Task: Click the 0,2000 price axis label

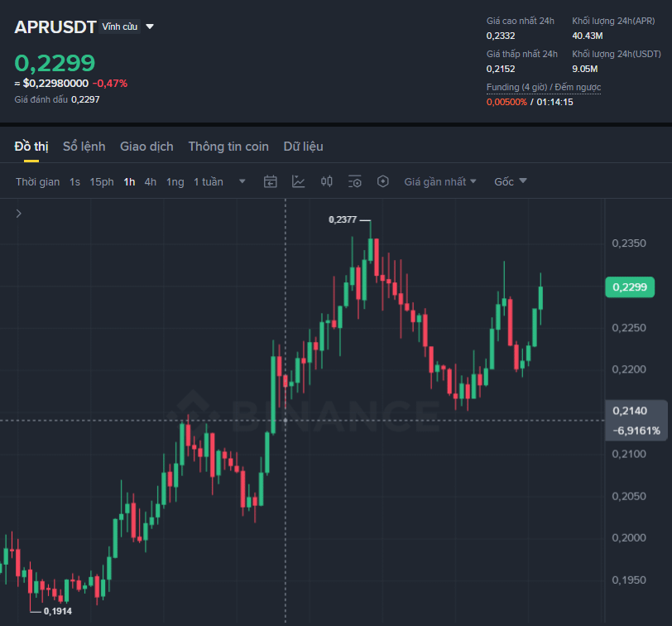Action: pyautogui.click(x=629, y=537)
